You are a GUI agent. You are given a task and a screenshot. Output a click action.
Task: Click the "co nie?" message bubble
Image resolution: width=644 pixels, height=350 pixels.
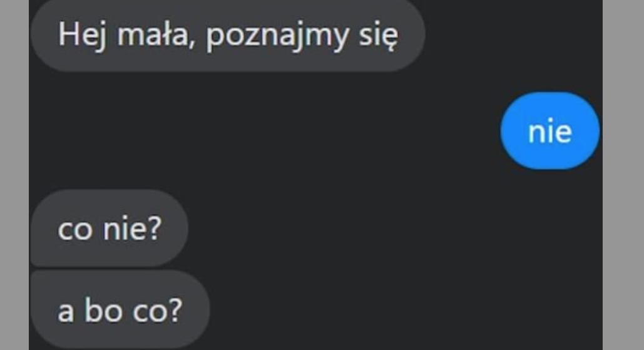[110, 228]
